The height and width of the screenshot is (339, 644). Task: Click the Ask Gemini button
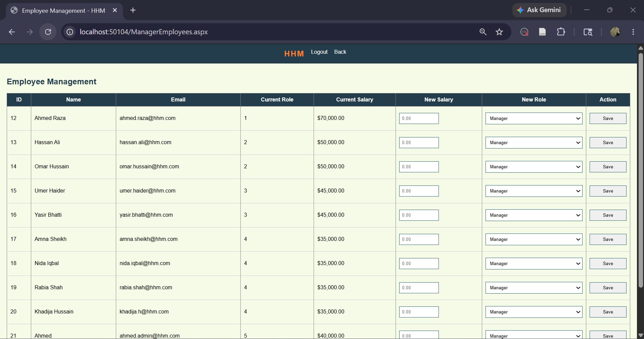pos(539,10)
